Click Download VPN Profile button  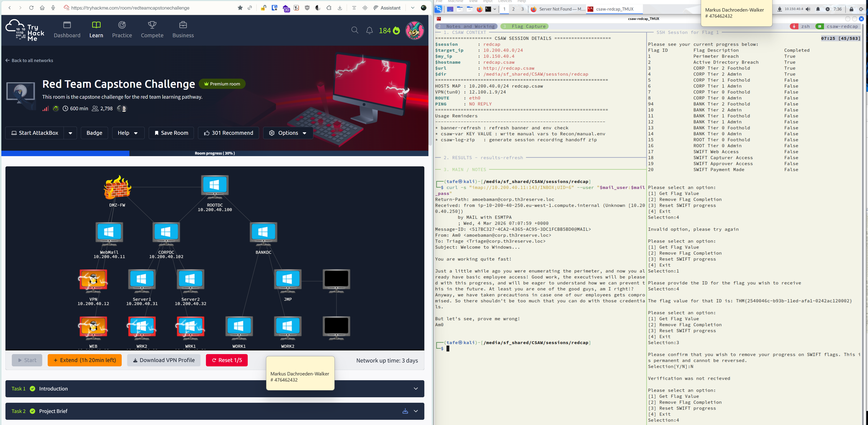point(164,360)
